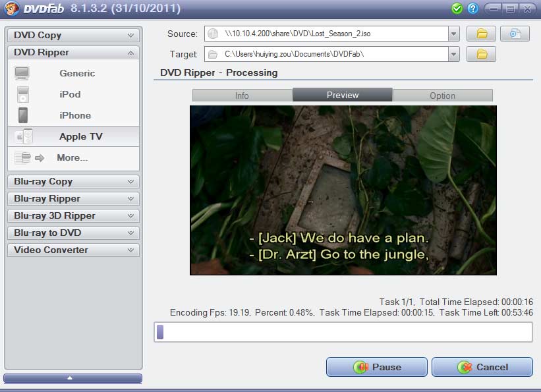Select the iPod ripper profile
Screen dimensions: 541x392
pyautogui.click(x=74, y=95)
